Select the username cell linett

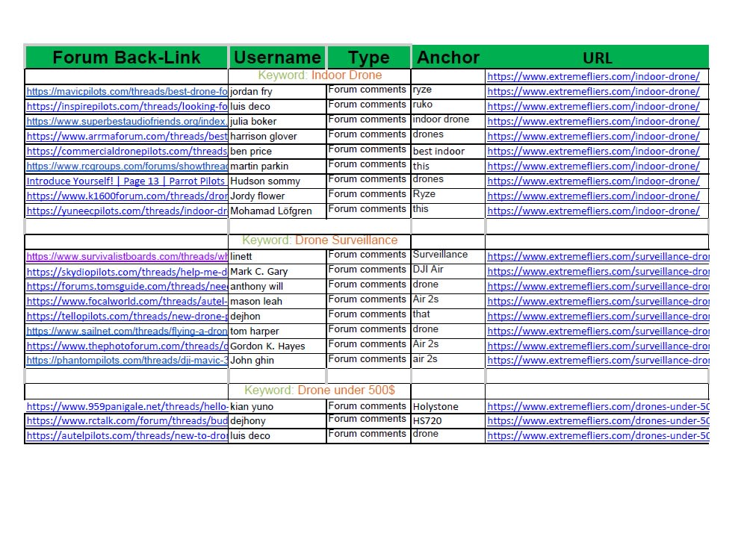[x=278, y=256]
